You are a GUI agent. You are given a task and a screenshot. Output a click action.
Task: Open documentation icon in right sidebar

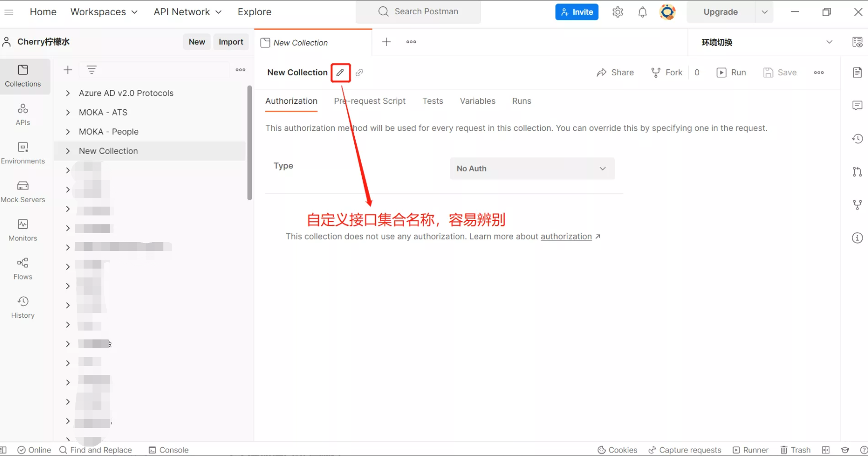click(857, 72)
